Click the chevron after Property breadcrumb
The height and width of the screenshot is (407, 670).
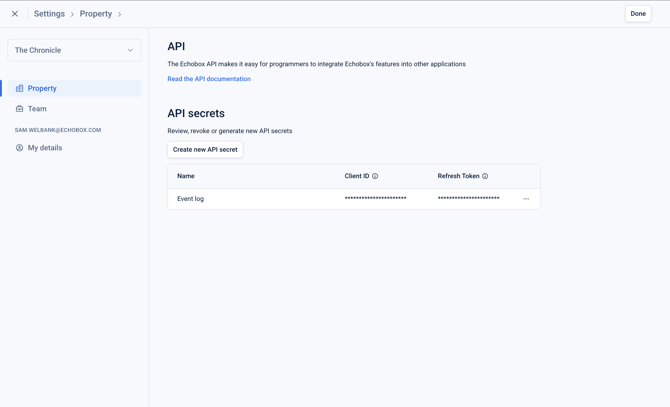pyautogui.click(x=120, y=14)
